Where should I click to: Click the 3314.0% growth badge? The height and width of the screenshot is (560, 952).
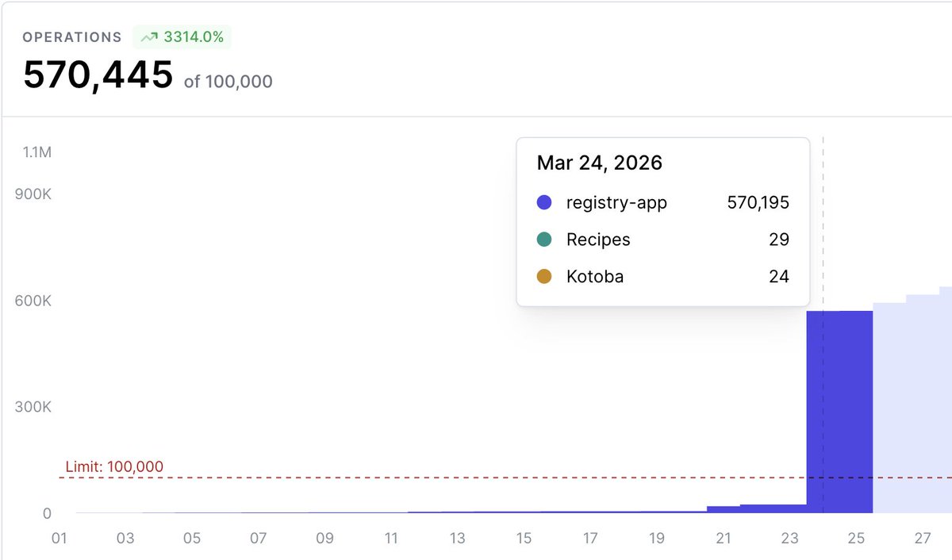(x=182, y=36)
